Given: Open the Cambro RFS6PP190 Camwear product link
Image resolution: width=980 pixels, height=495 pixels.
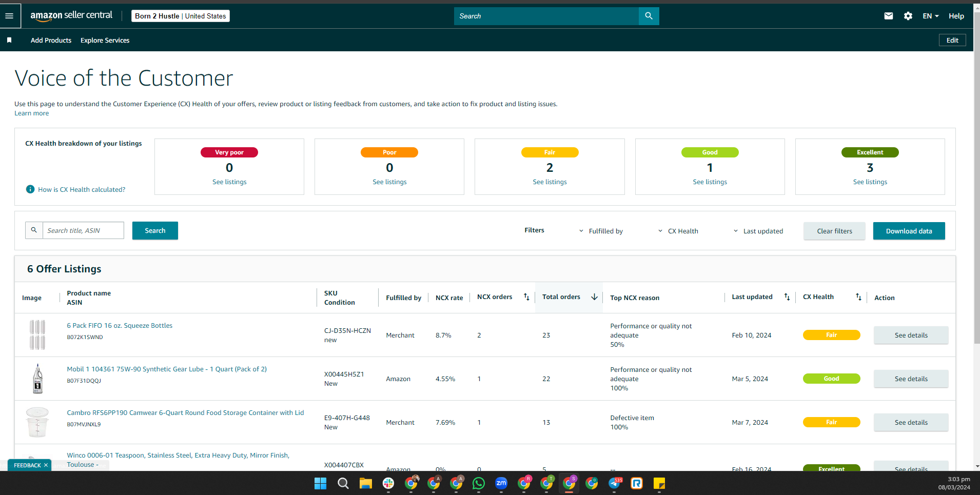Looking at the screenshot, I should tap(185, 412).
